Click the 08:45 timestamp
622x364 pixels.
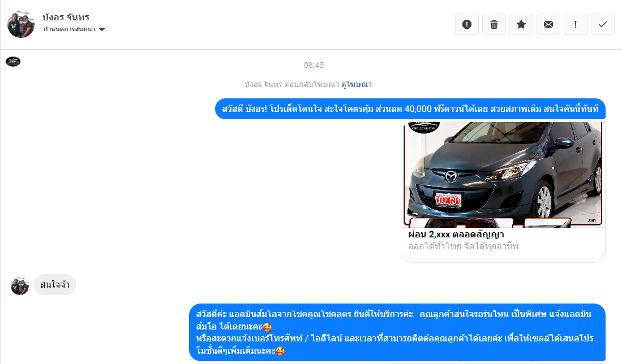pos(314,65)
